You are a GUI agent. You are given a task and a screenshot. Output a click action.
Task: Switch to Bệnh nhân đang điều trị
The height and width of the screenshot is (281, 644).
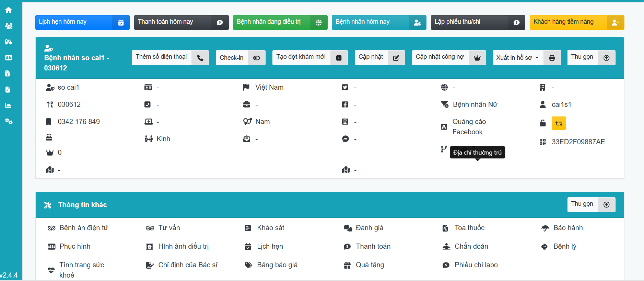pos(280,22)
